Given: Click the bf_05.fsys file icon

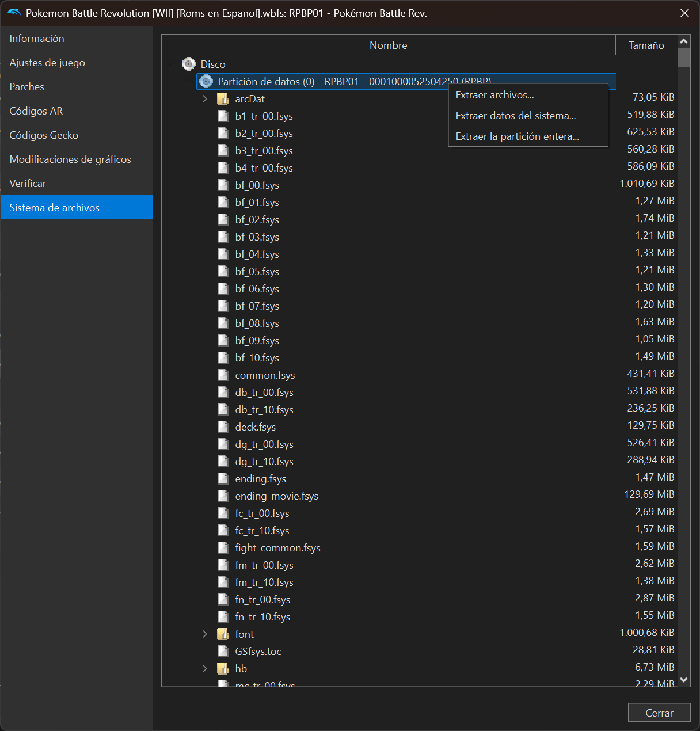Looking at the screenshot, I should 223,271.
